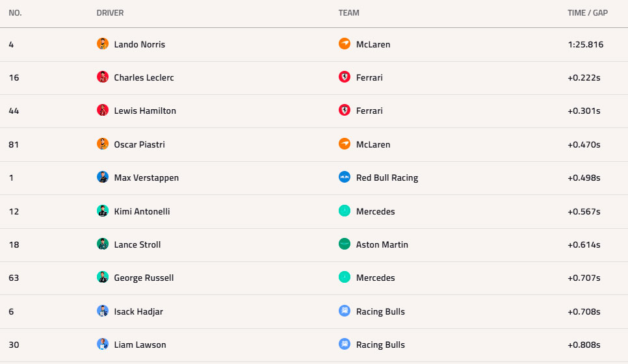Viewport: 628px width, 364px height.
Task: Click the TEAM column header
Action: [348, 13]
